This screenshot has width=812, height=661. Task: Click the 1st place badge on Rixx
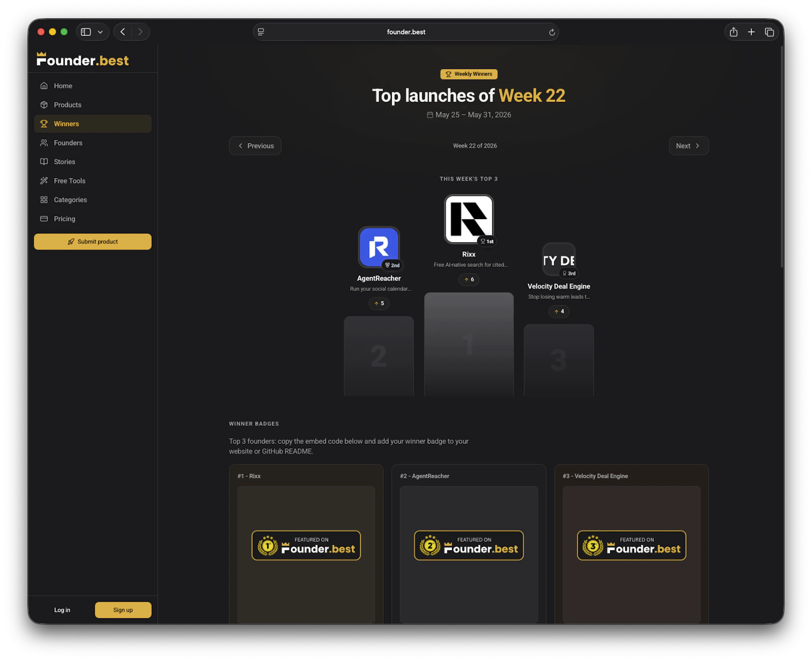(487, 242)
